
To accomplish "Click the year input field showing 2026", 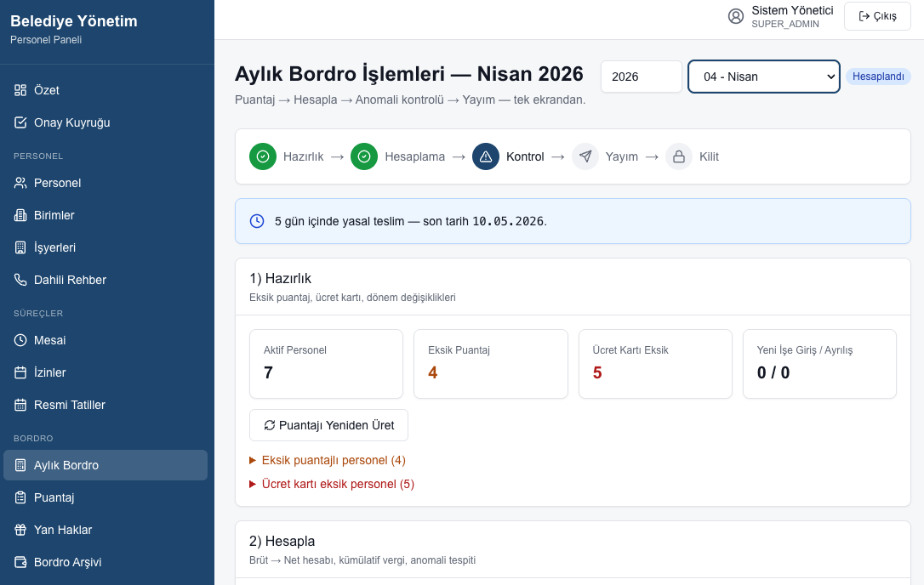I will tap(642, 77).
